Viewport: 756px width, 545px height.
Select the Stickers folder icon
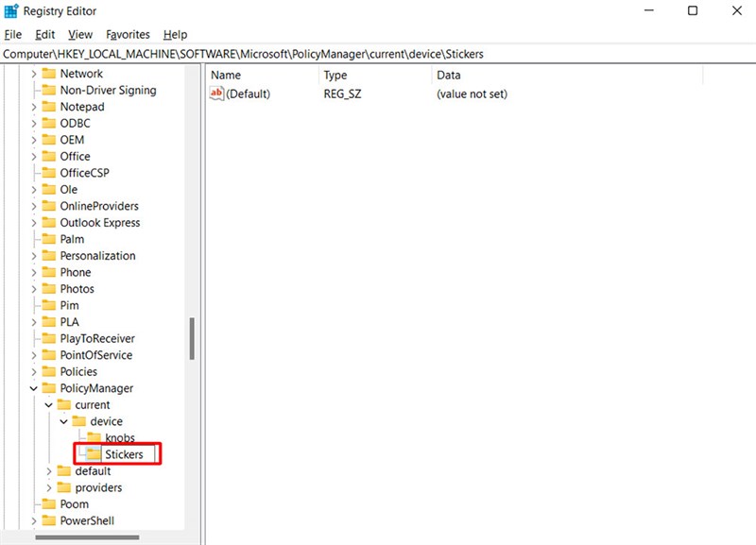(x=94, y=454)
